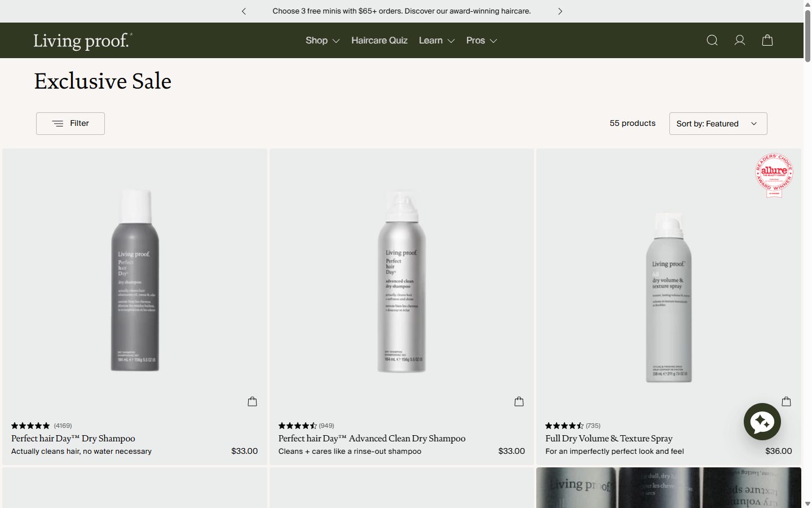View the dark gray Dry Shampoo bottle image
Viewport: 812px width, 508px height.
pyautogui.click(x=135, y=280)
